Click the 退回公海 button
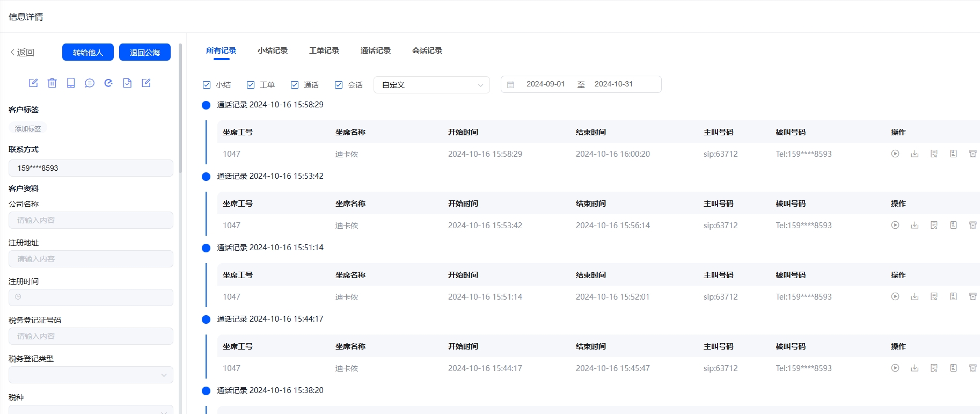The image size is (980, 414). (x=145, y=52)
